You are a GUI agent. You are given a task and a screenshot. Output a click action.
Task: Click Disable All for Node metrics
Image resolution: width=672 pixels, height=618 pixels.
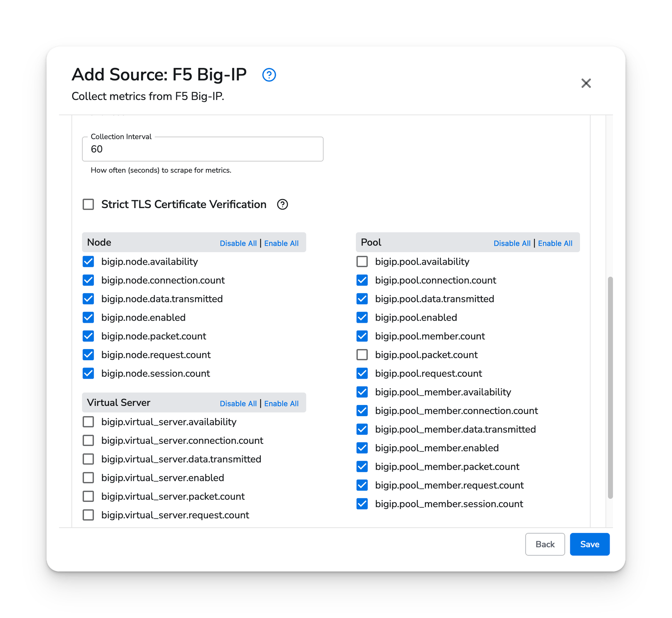click(x=238, y=243)
